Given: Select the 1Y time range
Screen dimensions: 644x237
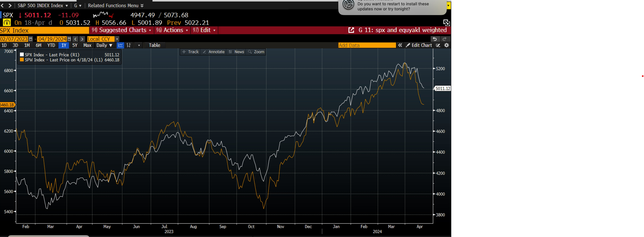Looking at the screenshot, I should [x=64, y=45].
